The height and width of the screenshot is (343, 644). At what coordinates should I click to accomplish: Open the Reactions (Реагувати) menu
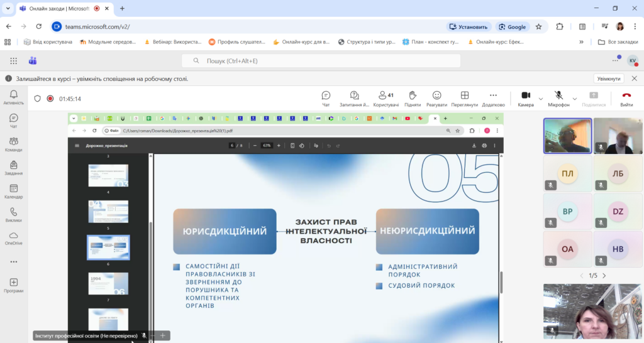[x=436, y=98]
